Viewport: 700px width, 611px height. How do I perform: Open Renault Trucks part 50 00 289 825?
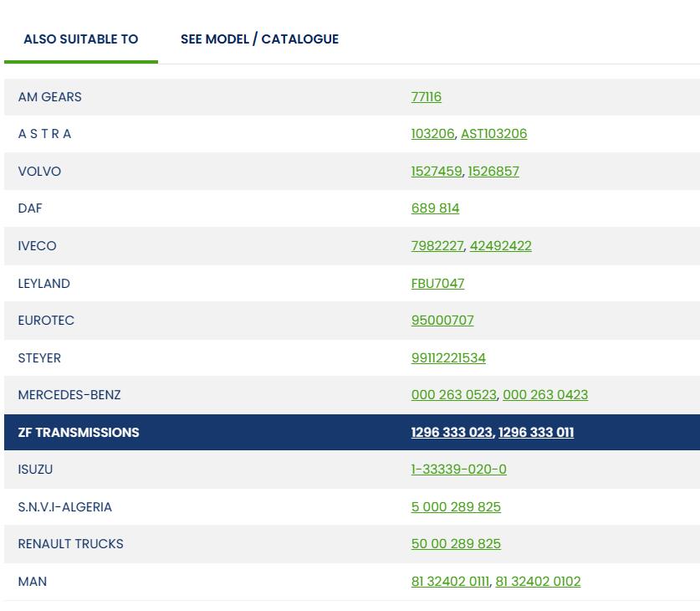pos(456,544)
